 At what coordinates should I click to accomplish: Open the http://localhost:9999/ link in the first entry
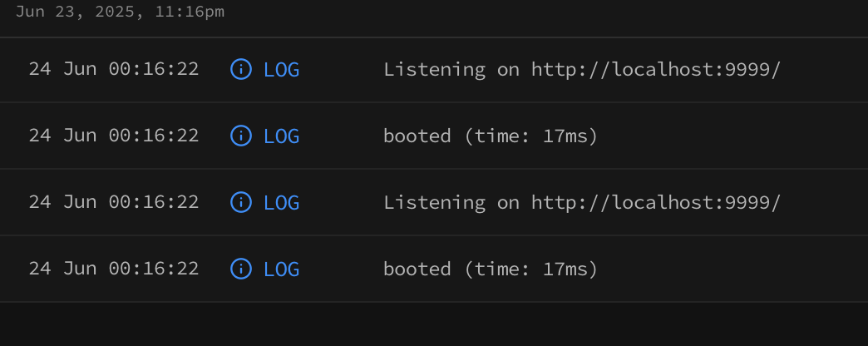click(656, 70)
